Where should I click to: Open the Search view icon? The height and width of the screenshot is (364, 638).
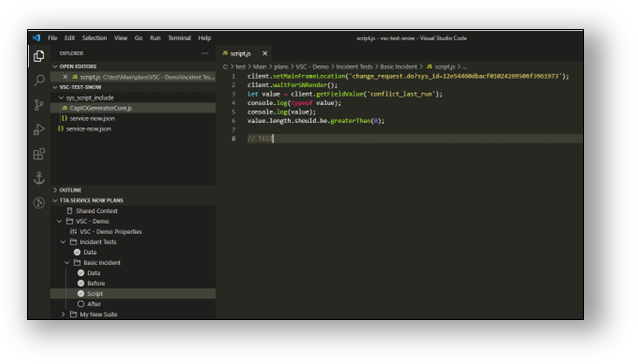(x=39, y=80)
